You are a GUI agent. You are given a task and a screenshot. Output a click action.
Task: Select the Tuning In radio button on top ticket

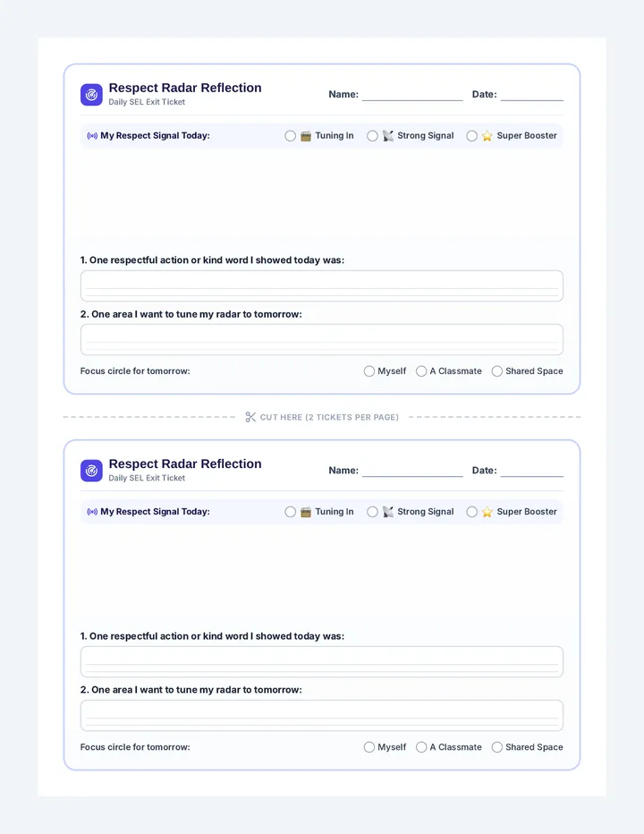point(291,136)
